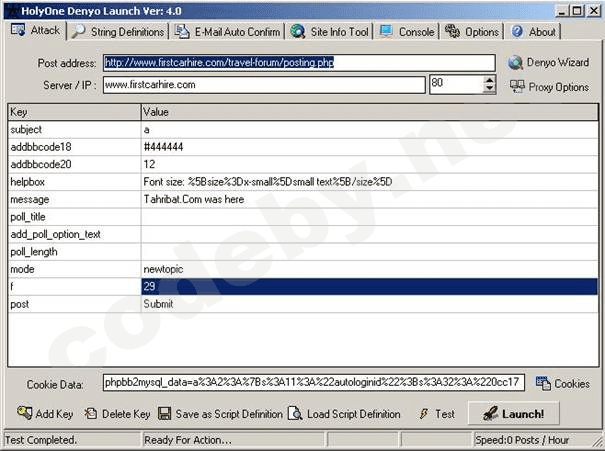Open the Attack tab
Image resolution: width=605 pixels, height=451 pixels.
tap(35, 30)
